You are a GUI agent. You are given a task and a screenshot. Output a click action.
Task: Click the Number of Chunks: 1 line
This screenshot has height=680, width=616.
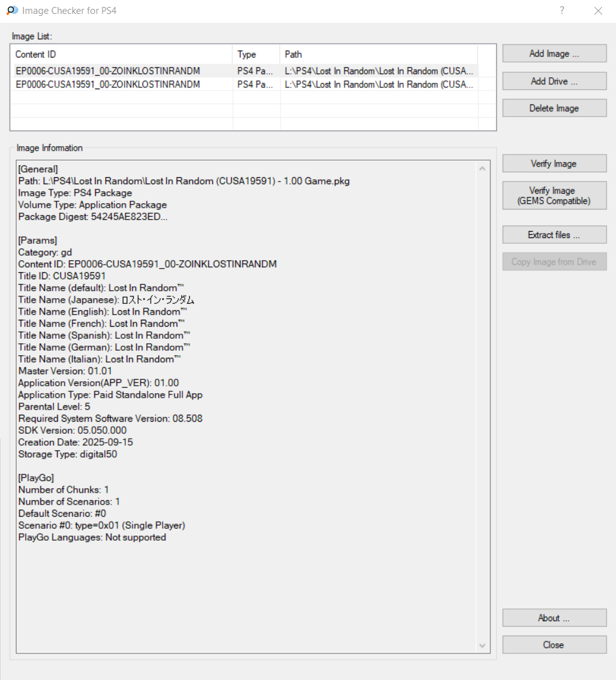pos(64,489)
